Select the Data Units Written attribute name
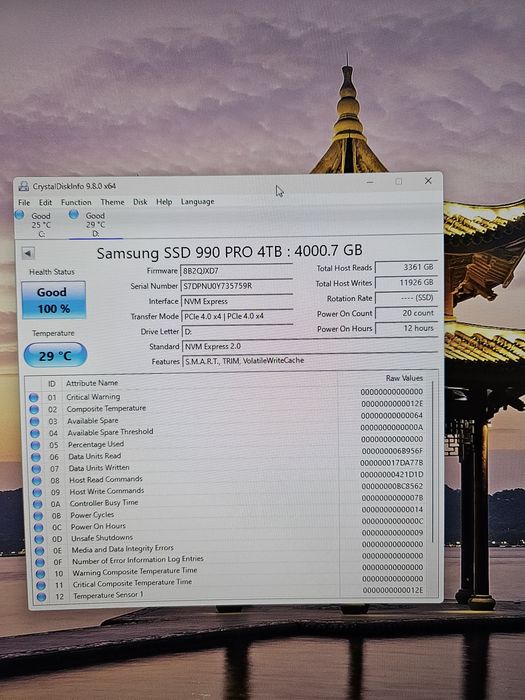 (99, 468)
